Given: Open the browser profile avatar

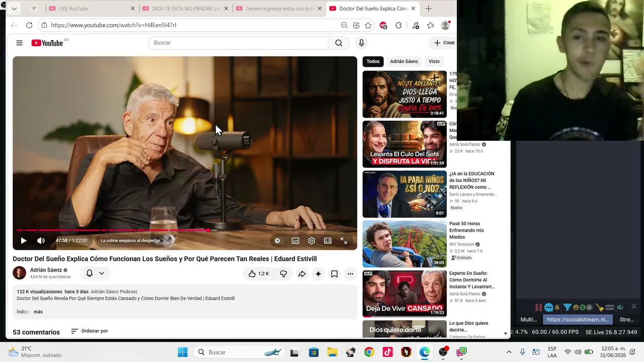Looking at the screenshot, I should tap(445, 25).
